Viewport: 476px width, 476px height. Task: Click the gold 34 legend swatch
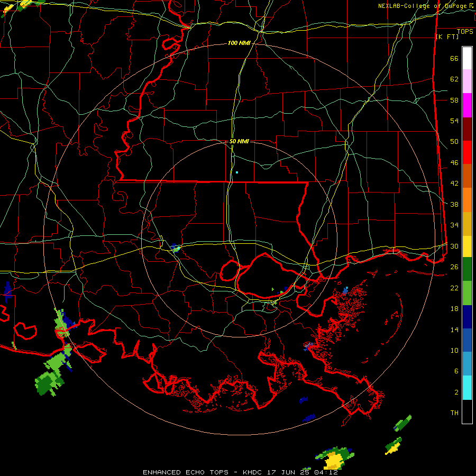coord(467,224)
